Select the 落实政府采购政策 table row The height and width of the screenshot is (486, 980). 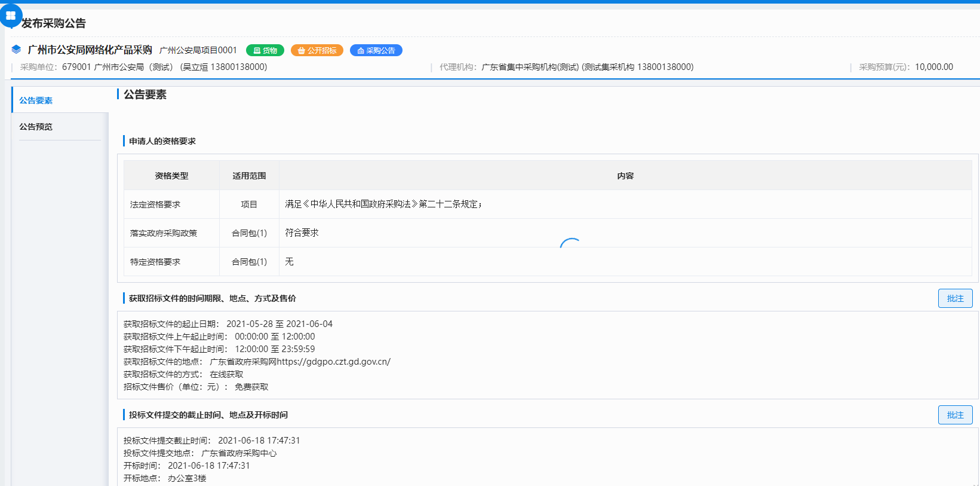164,233
